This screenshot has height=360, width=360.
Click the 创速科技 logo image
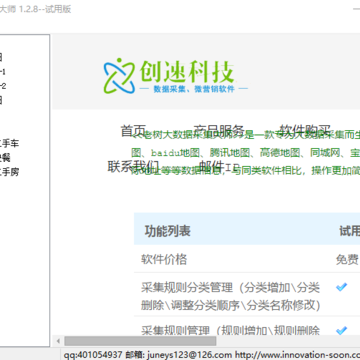click(176, 76)
